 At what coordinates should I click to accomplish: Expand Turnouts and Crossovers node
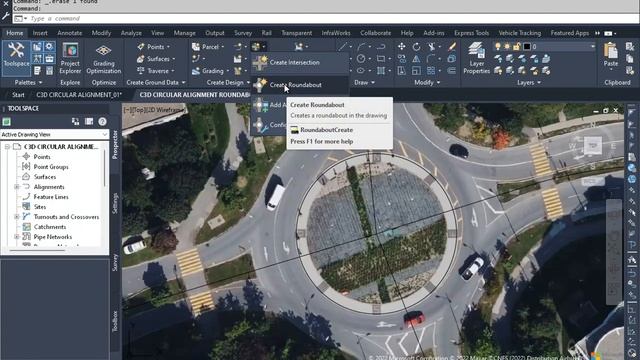(x=17, y=217)
